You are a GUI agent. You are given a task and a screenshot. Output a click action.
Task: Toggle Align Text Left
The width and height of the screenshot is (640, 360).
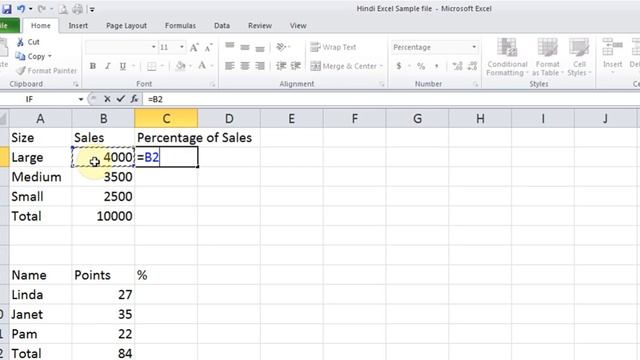230,66
